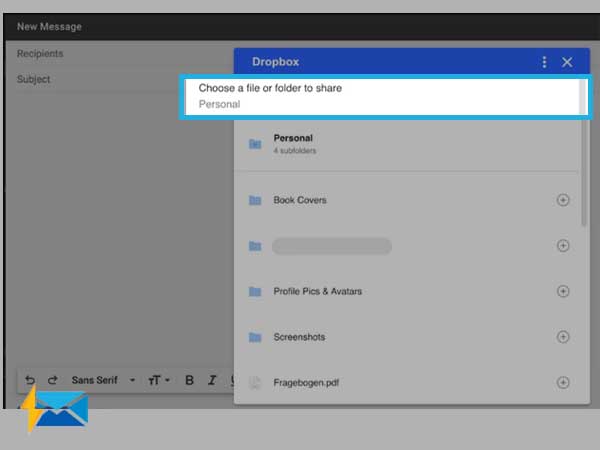
Task: Open the blurred-name folder icon
Action: point(255,246)
